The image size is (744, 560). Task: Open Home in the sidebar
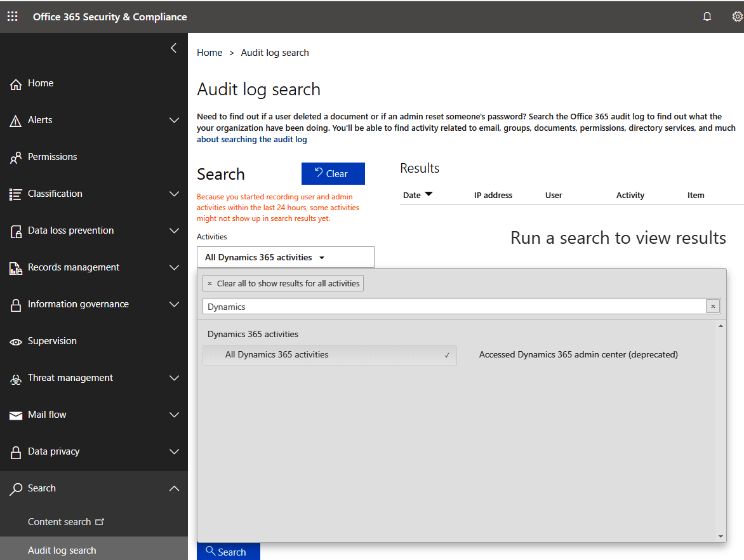(41, 83)
